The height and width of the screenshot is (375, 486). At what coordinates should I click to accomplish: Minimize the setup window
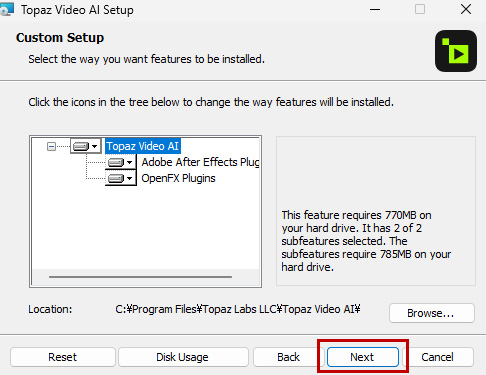375,9
